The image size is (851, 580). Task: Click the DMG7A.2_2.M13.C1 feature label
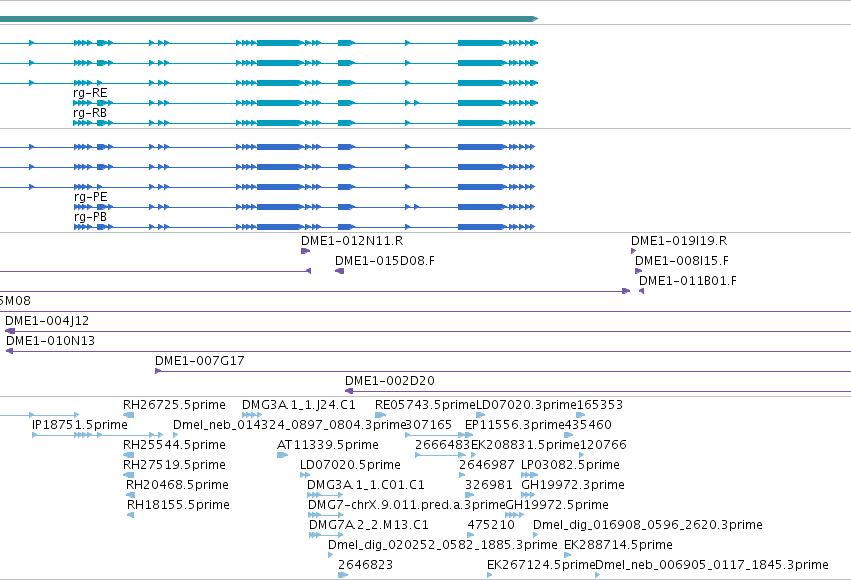click(369, 525)
